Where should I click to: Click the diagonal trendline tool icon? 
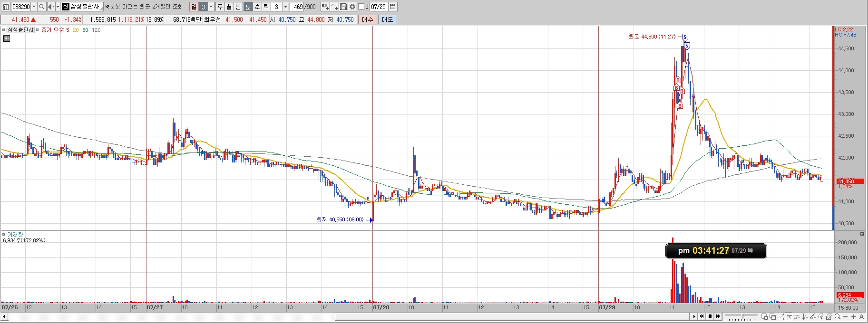(813, 316)
